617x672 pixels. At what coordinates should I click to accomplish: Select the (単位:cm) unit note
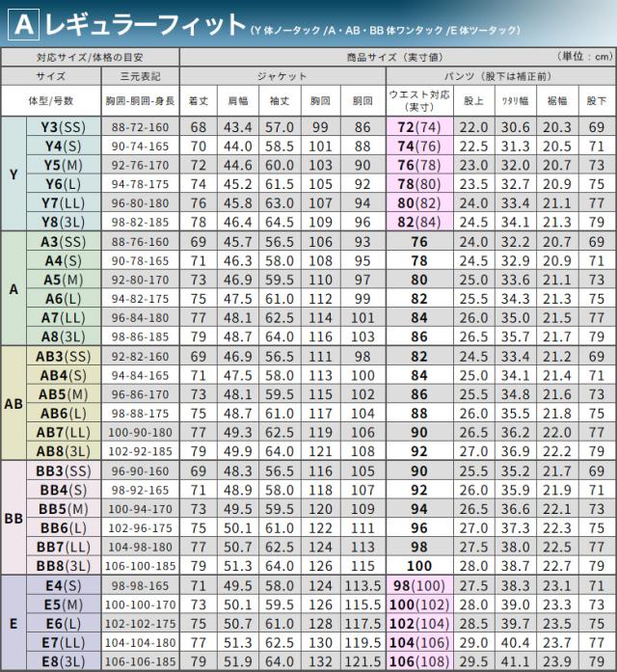[x=585, y=56]
